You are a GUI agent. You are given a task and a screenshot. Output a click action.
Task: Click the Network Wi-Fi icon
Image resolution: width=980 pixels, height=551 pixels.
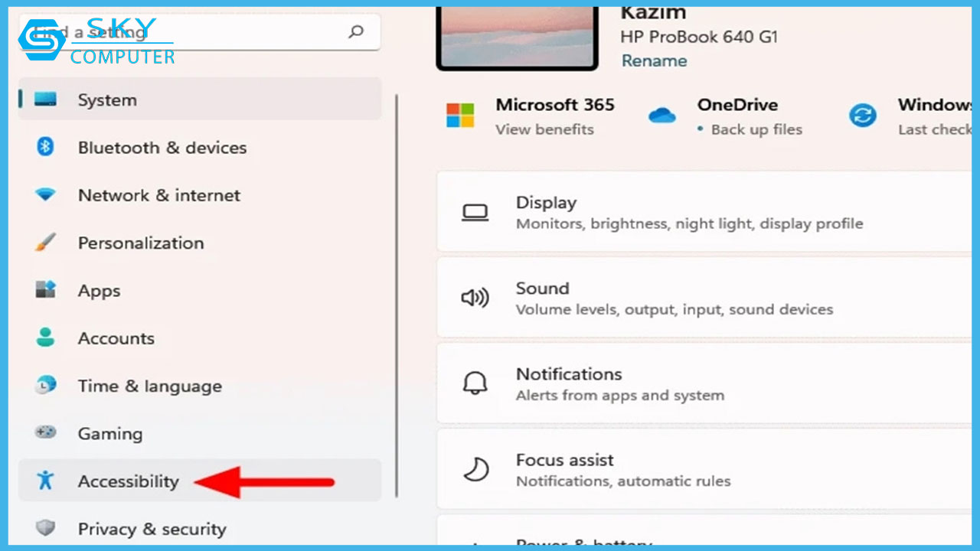(45, 195)
